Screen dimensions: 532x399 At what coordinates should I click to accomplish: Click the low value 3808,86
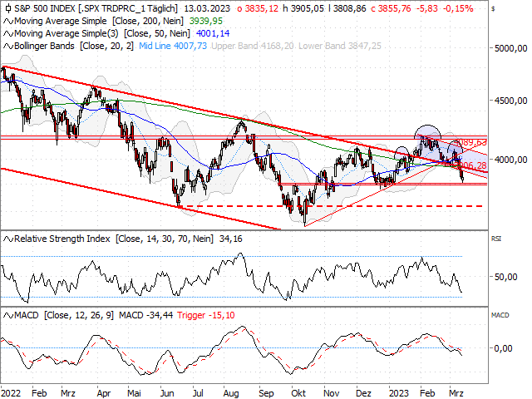[x=349, y=8]
